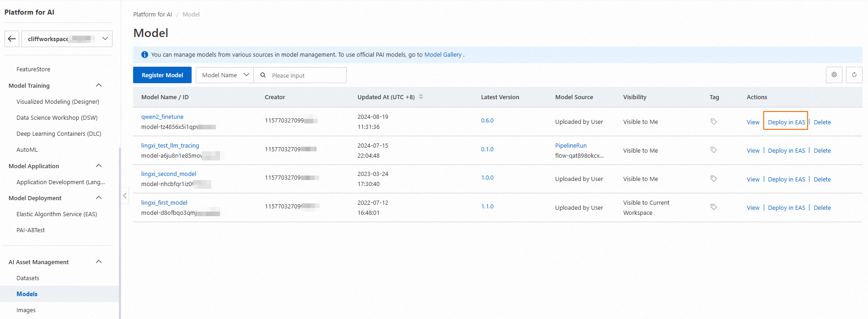This screenshot has height=319, width=868.
Task: Click tag icon for lingxi_first_model
Action: (713, 207)
